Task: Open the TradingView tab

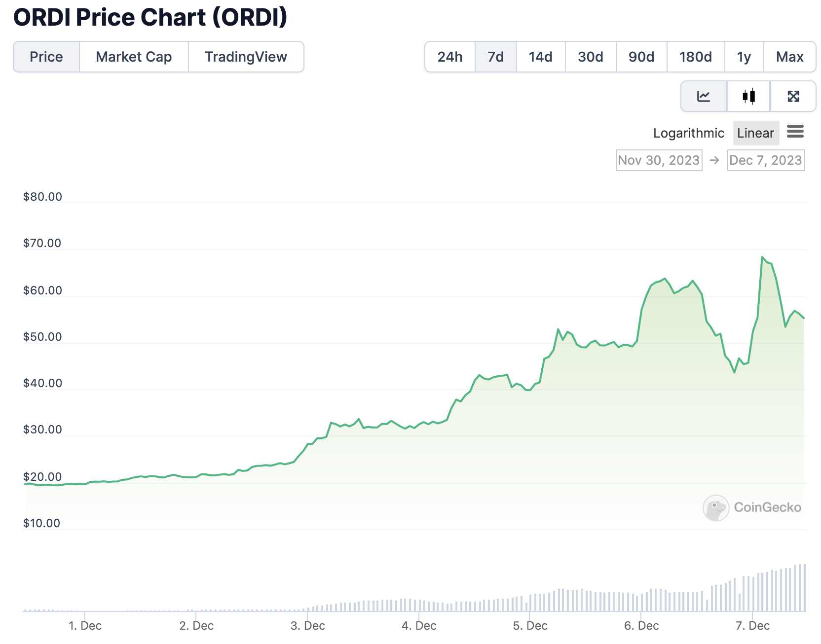Action: (x=246, y=57)
